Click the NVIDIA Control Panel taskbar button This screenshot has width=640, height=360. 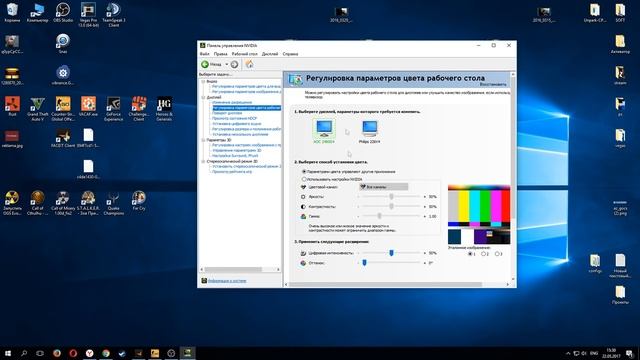[x=187, y=353]
